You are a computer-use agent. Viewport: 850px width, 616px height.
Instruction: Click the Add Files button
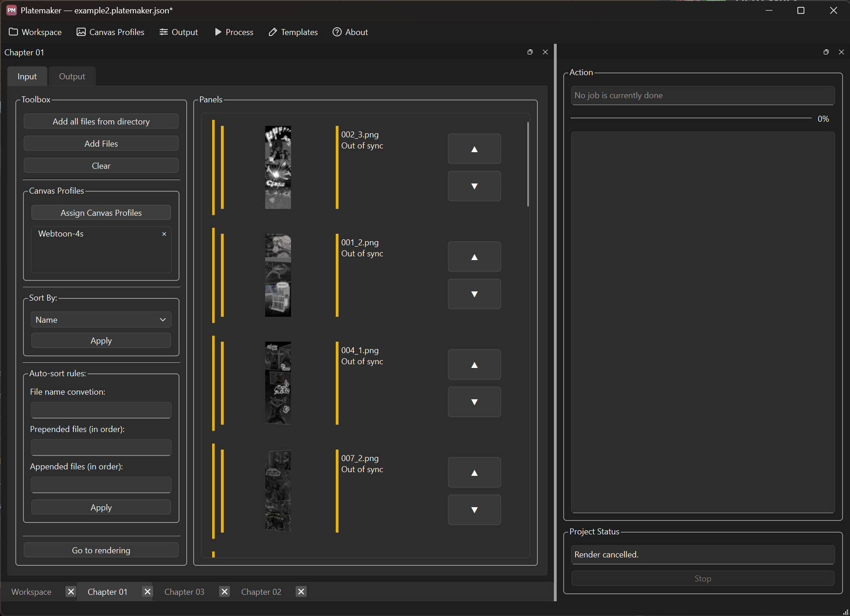(101, 144)
